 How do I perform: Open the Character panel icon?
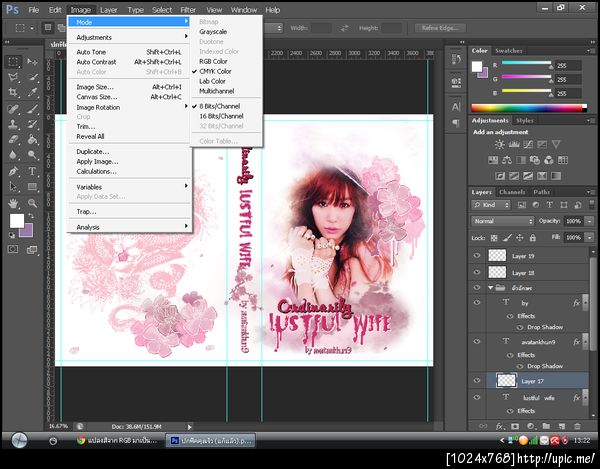click(456, 107)
